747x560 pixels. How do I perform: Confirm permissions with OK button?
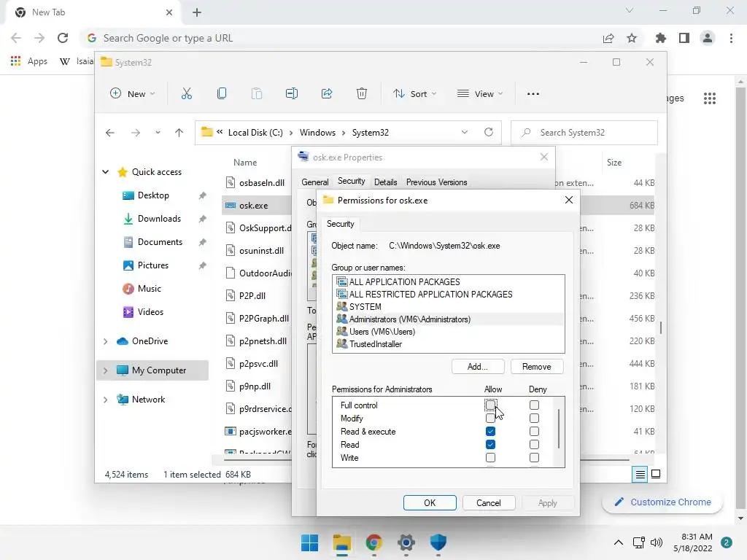[x=430, y=503]
